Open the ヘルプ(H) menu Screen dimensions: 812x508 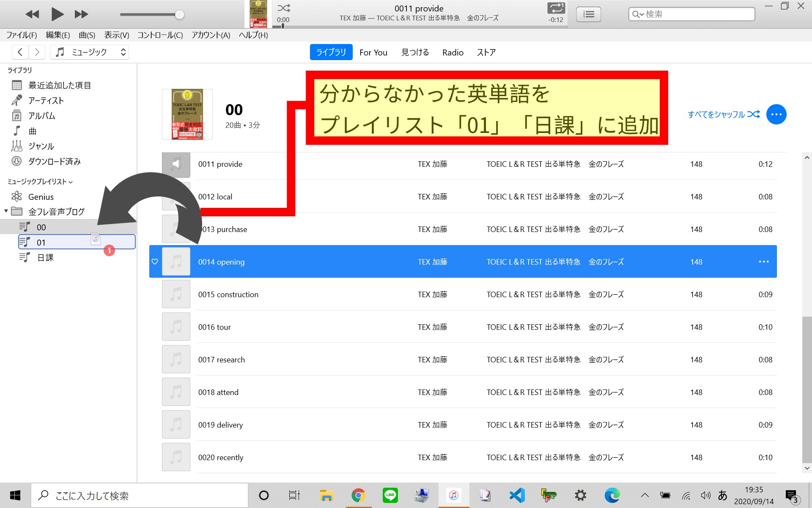pyautogui.click(x=253, y=35)
